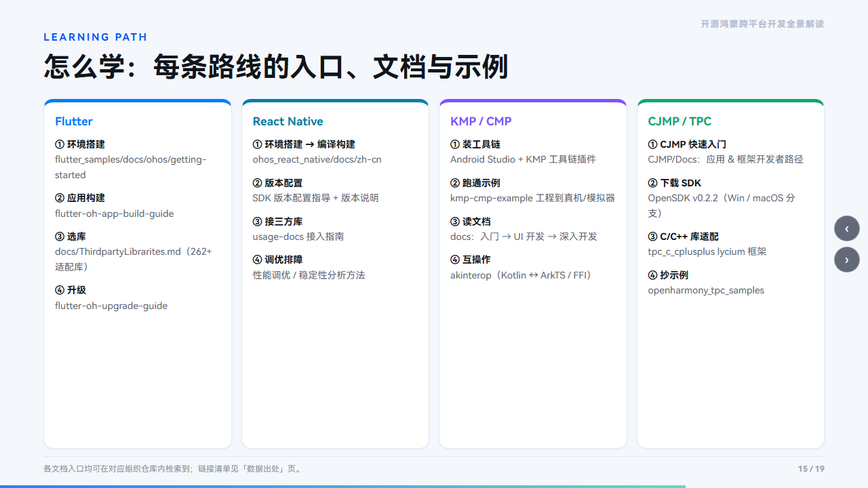
Task: Click the LEARNING PATH label
Action: [96, 37]
